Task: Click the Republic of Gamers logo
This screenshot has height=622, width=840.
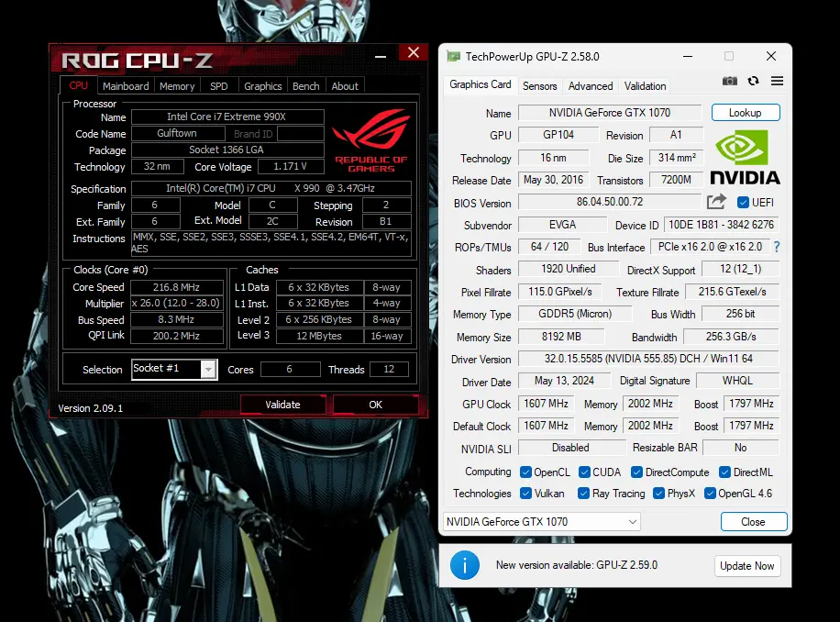Action: pyautogui.click(x=370, y=140)
